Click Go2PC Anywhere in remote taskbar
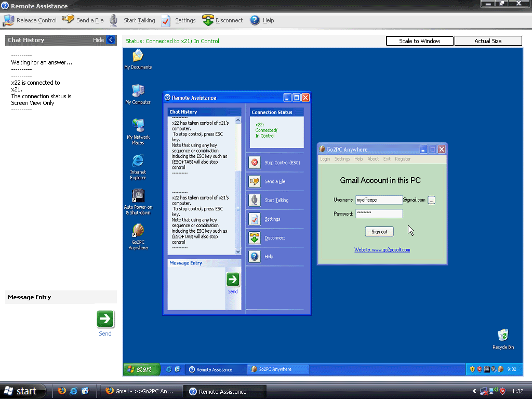 pos(278,369)
